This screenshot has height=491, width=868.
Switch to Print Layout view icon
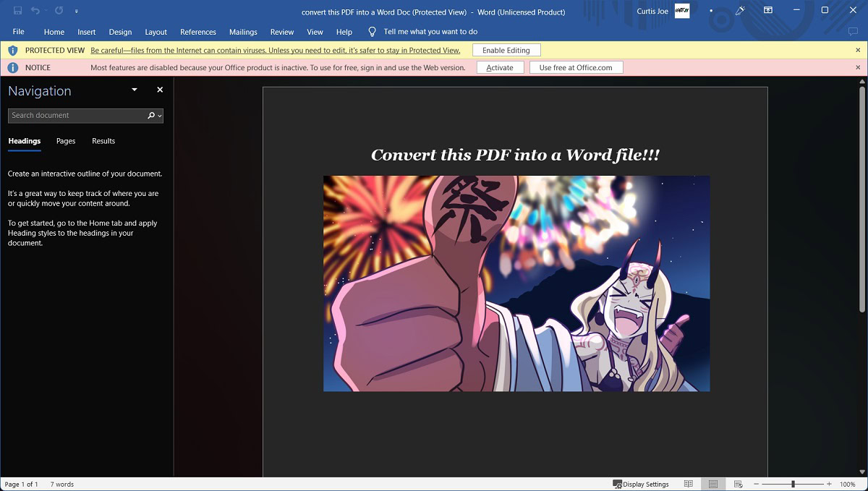click(x=713, y=484)
